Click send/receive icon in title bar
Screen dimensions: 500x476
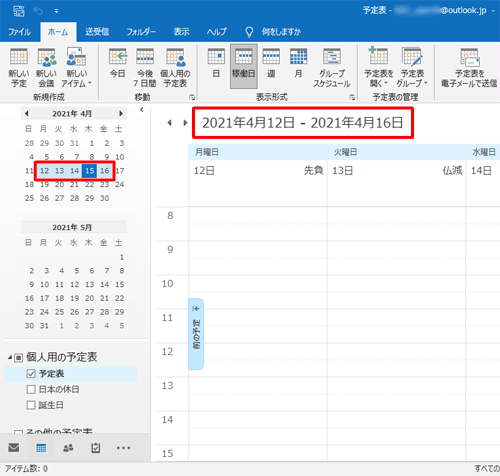[x=19, y=11]
